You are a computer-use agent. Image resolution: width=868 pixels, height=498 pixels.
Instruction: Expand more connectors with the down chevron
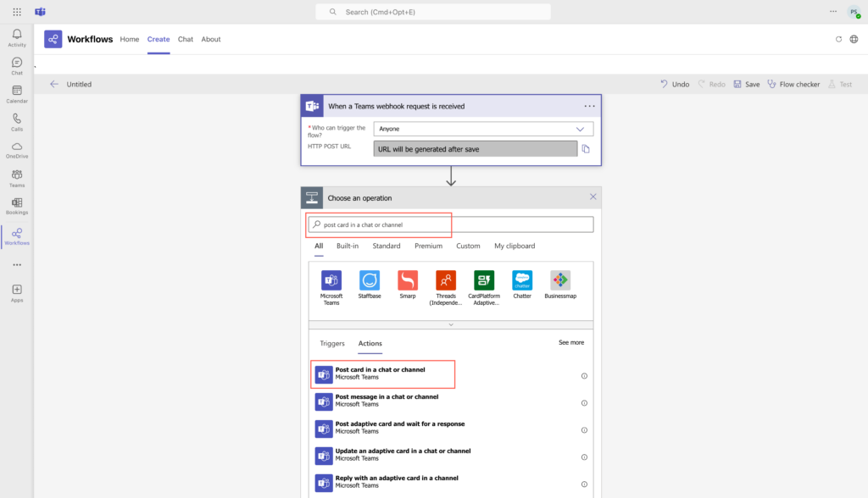(x=451, y=323)
